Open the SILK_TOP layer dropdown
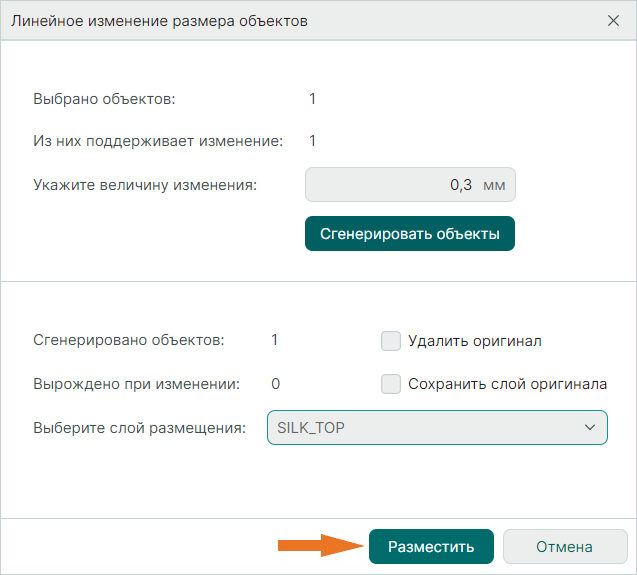This screenshot has height=575, width=637. 437,428
